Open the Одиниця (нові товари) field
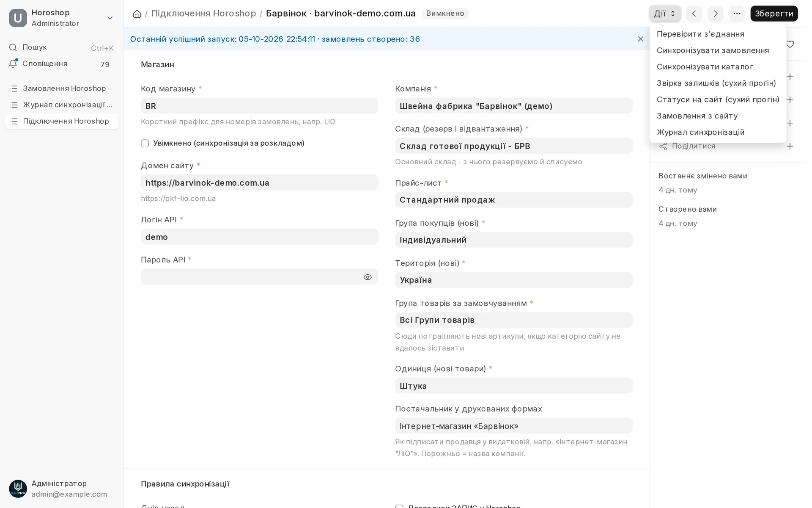This screenshot has height=508, width=812. point(514,386)
